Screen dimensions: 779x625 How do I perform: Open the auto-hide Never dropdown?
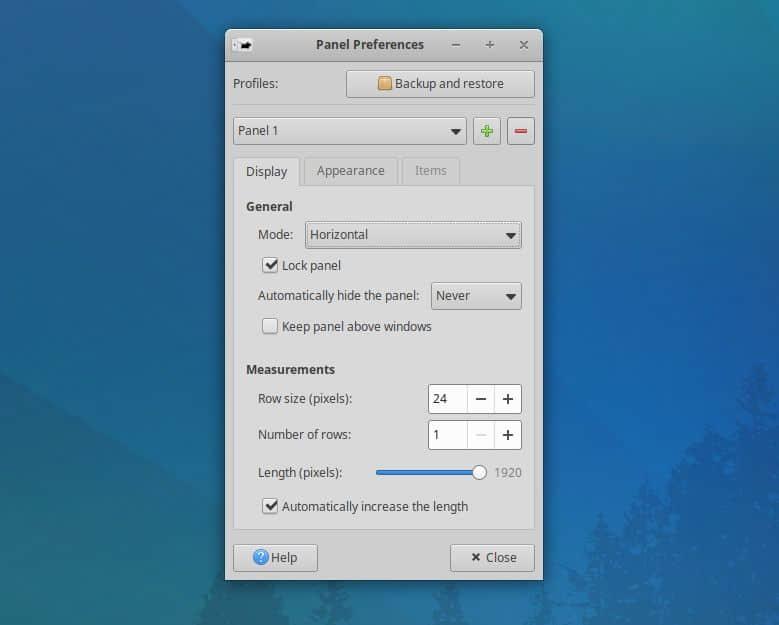(476, 296)
